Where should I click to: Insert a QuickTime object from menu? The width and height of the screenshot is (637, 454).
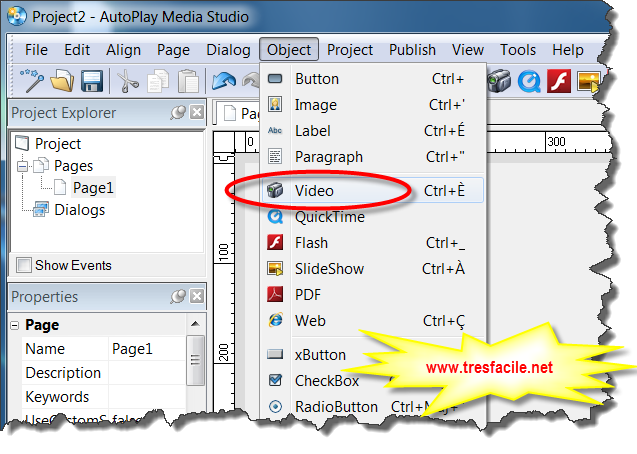coord(373,217)
